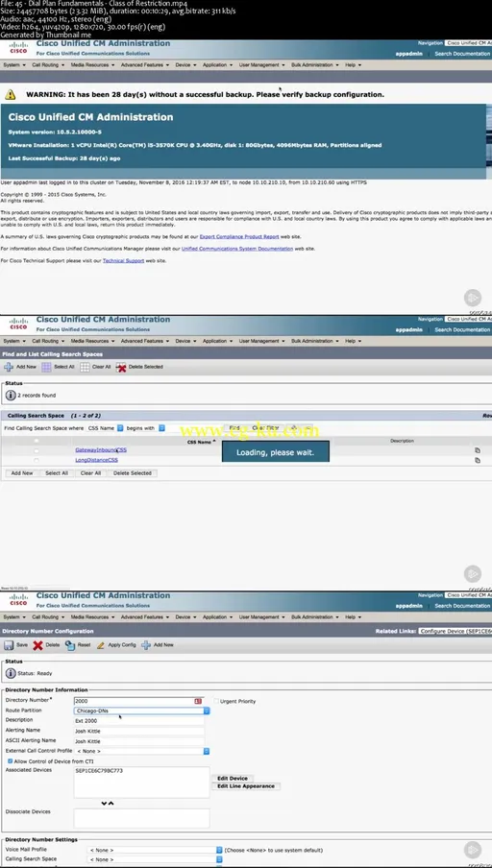Image resolution: width=492 pixels, height=868 pixels.
Task: Click the info icon next to Status: Ready
Action: (11, 674)
